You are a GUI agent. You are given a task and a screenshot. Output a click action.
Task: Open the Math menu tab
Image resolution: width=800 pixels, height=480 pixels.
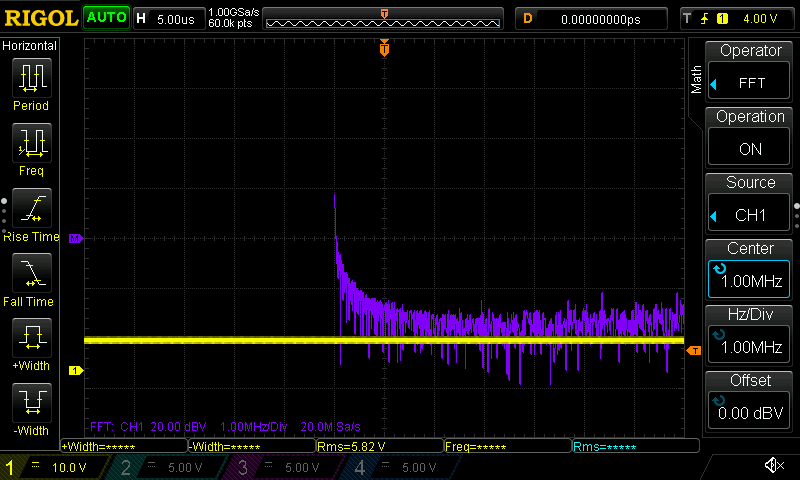coord(697,80)
